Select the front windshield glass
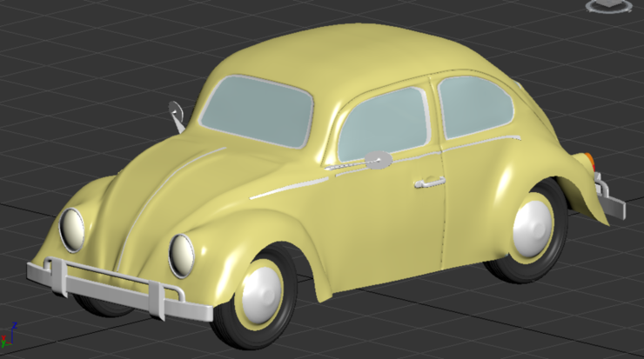Image resolution: width=644 pixels, height=359 pixels. coord(258,110)
